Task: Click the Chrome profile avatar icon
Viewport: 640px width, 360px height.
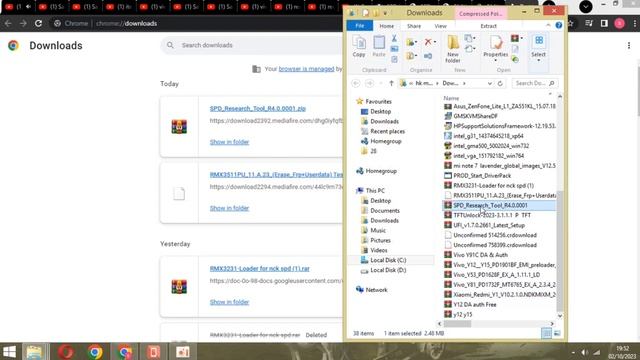Action: [619, 24]
